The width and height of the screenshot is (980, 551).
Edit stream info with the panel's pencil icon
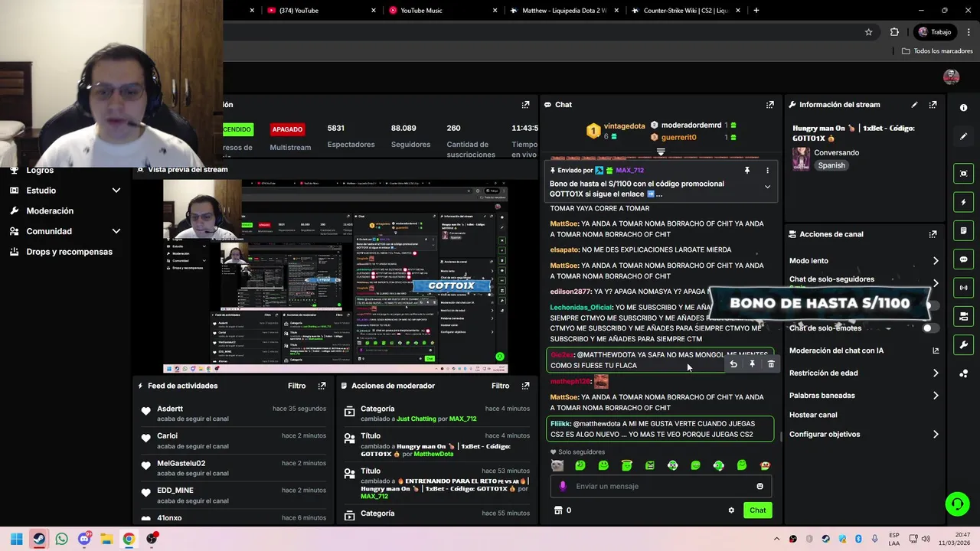[914, 105]
